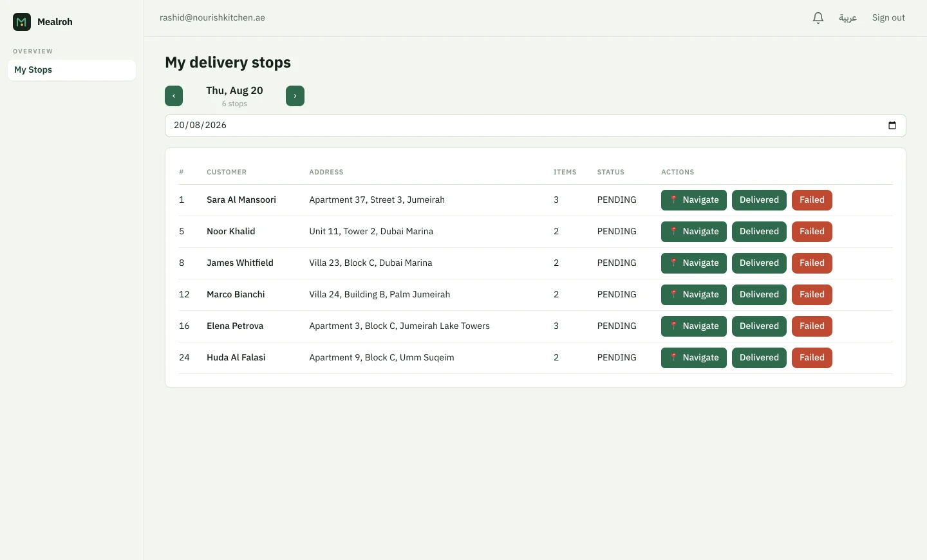The image size is (927, 560).
Task: Click the Mealroh logo icon
Action: click(x=22, y=22)
